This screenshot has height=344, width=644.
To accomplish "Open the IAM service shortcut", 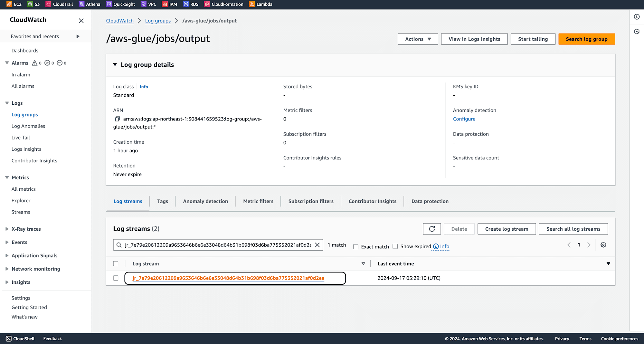I will (x=170, y=4).
